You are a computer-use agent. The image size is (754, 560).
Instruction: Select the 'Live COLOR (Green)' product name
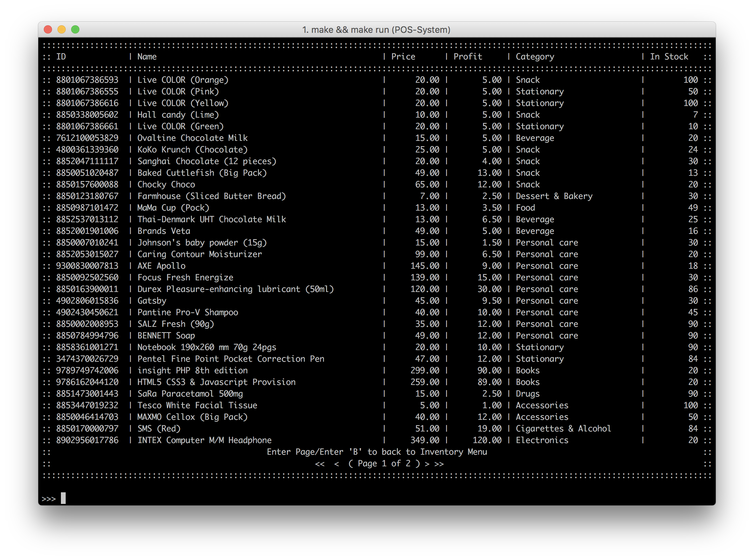click(x=181, y=126)
